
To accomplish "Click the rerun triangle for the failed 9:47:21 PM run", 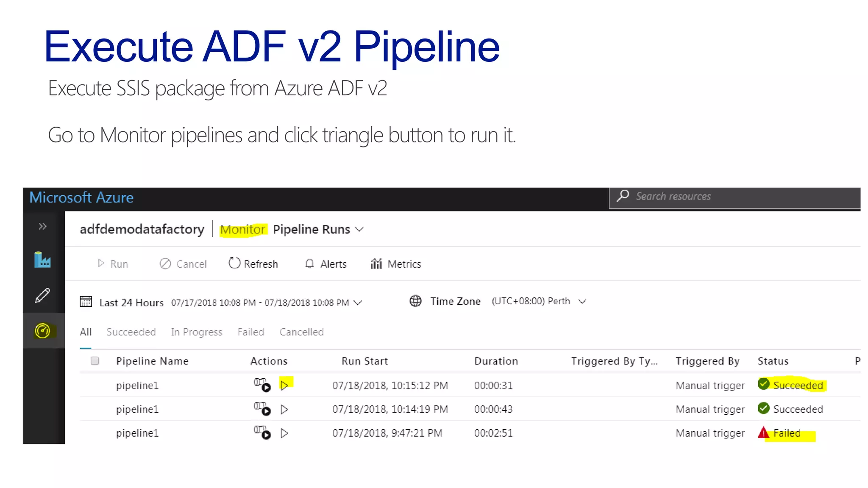I will pos(284,433).
